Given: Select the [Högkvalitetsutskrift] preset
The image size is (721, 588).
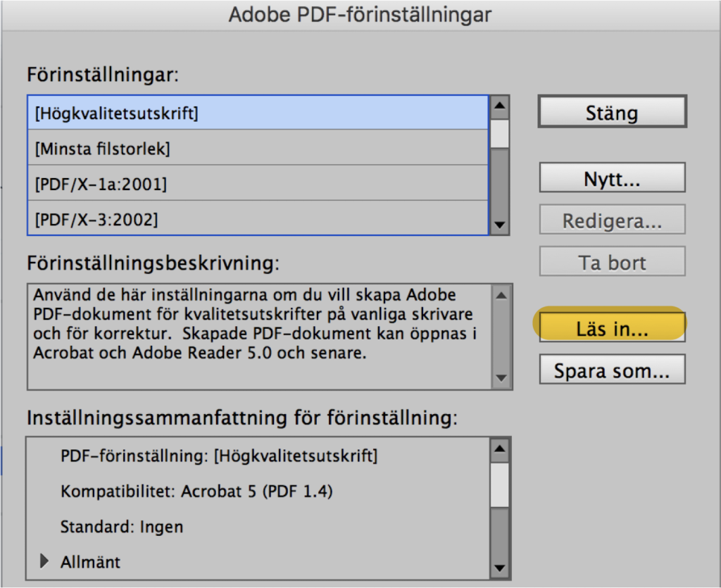Looking at the screenshot, I should (258, 113).
